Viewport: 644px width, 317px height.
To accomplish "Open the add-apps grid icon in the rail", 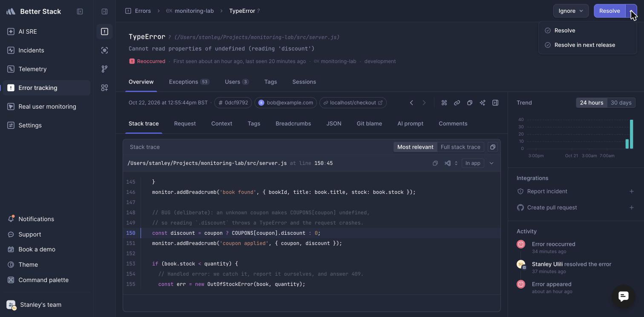I will coord(104,88).
